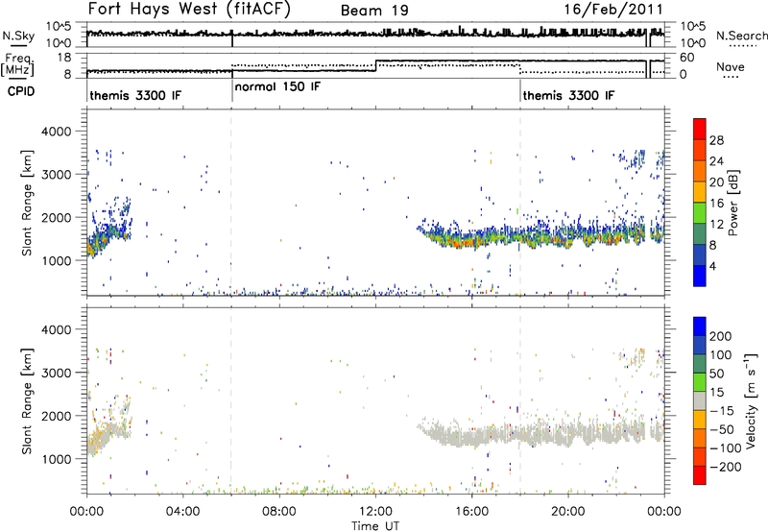This screenshot has width=768, height=532.
Task: Click the 'Velocity [m s-1]' colorbar label
Action: 750,400
